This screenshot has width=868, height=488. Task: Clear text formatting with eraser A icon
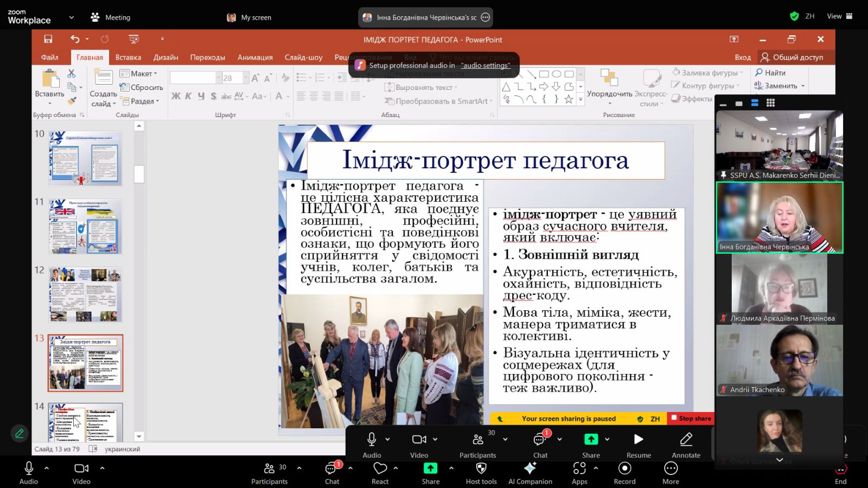[285, 78]
